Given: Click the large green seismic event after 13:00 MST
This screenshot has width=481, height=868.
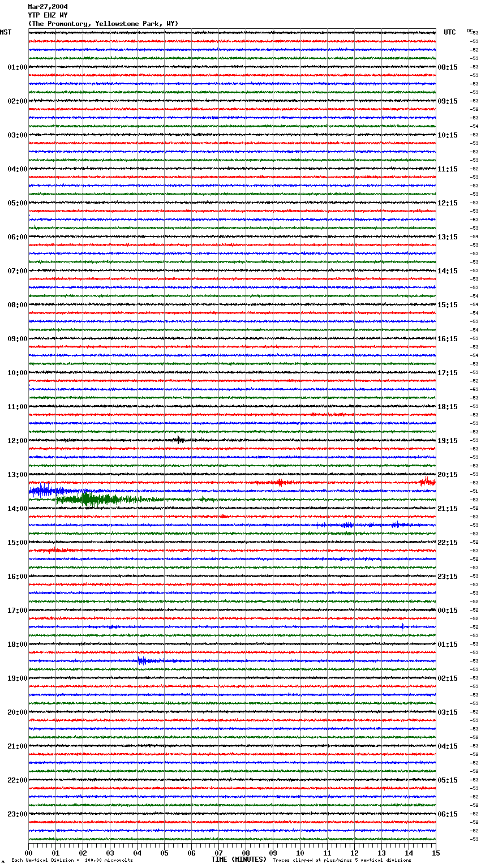Looking at the screenshot, I should tap(99, 499).
